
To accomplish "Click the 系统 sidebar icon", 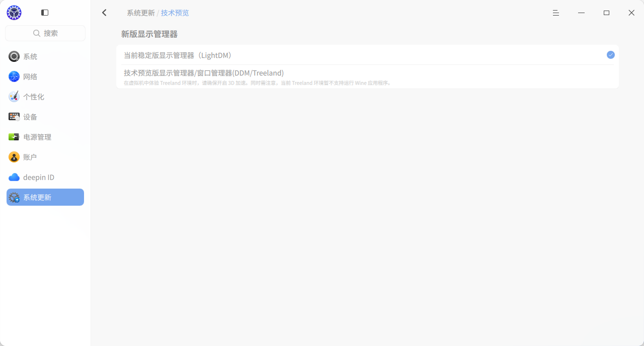I will click(14, 56).
